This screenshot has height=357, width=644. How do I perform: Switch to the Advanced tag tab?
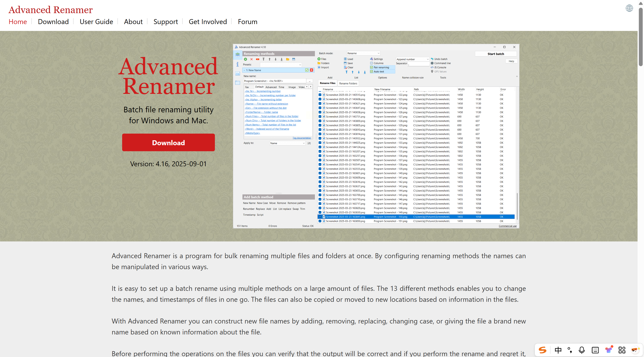[271, 87]
